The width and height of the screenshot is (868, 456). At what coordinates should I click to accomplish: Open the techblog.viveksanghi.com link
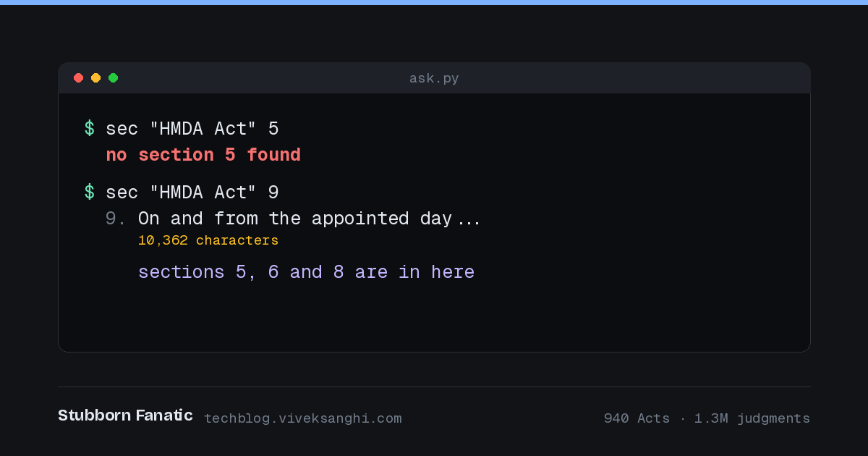(x=303, y=418)
